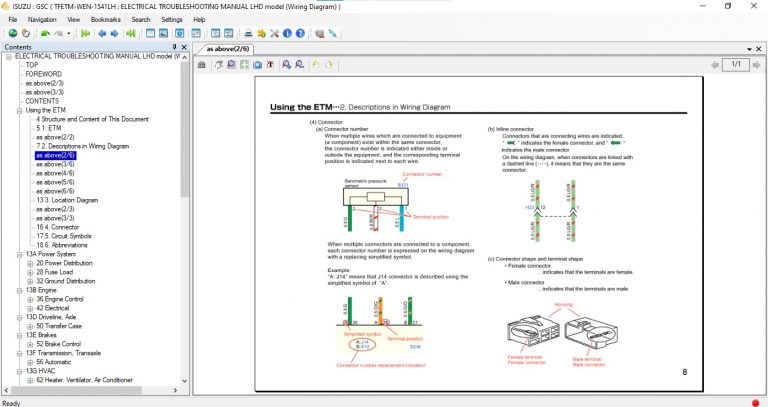This screenshot has height=407, width=768.
Task: Open the blue question mark help icon
Action: point(299,33)
